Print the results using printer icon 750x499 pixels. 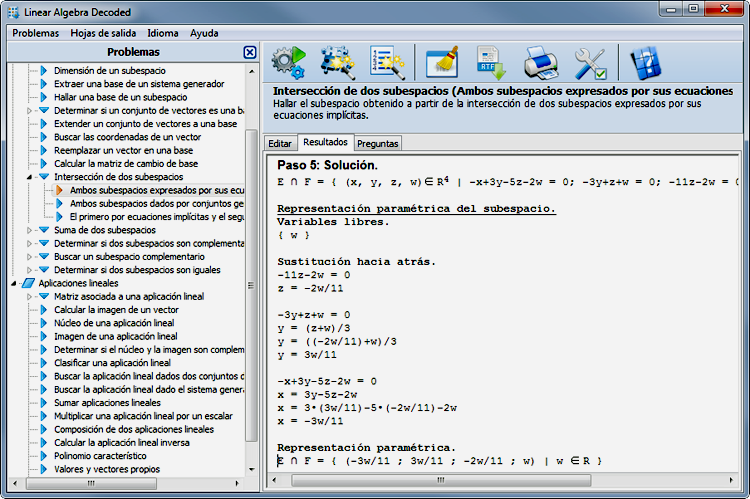point(541,62)
